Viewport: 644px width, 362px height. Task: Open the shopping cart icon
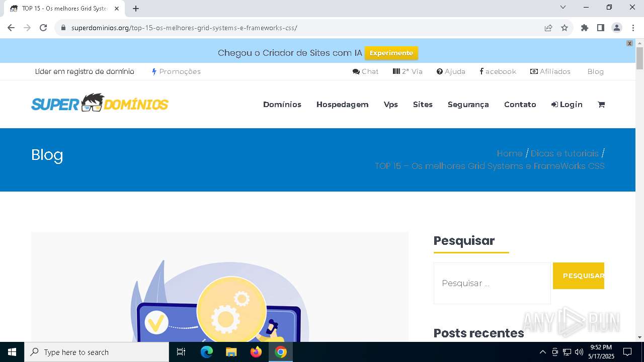(601, 105)
